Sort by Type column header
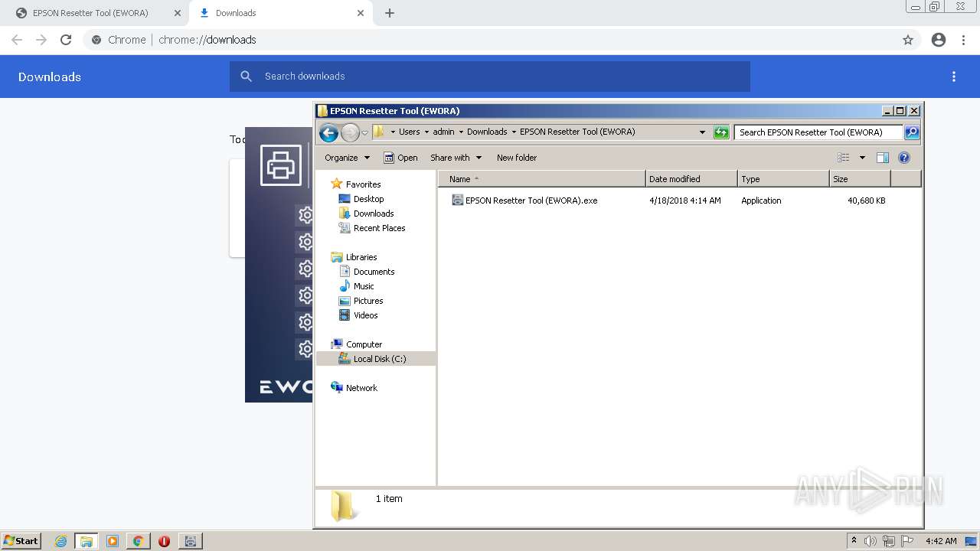The width and height of the screenshot is (980, 551). (783, 179)
